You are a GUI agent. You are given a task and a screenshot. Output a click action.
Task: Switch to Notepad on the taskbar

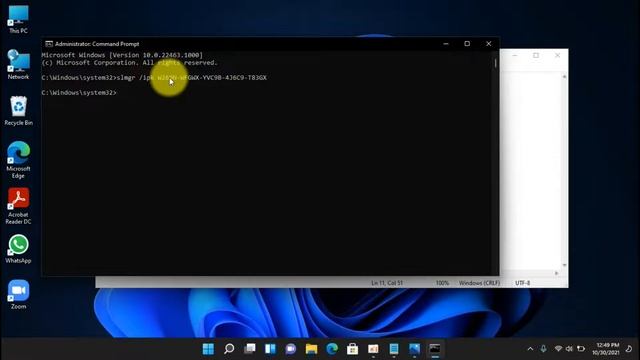[x=394, y=349]
